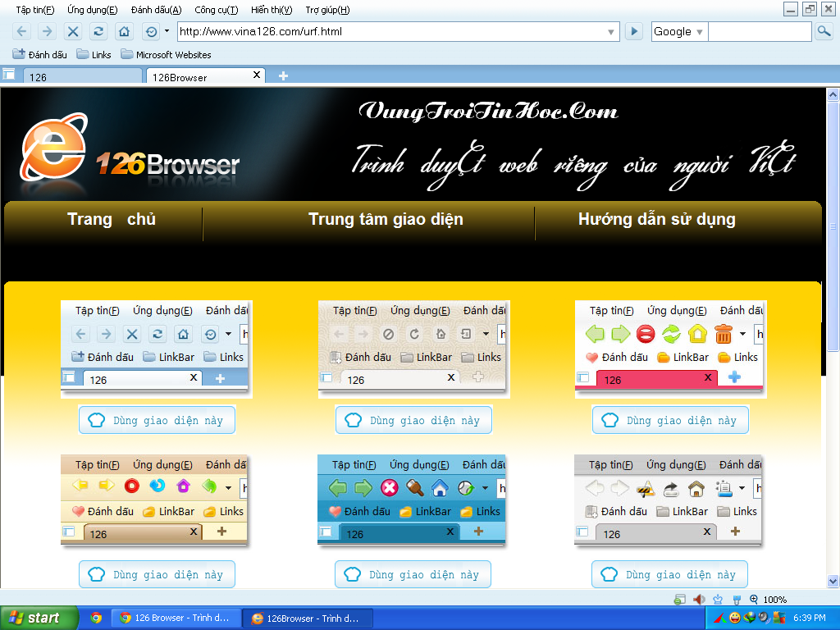Click the AVG antivirus tray icon
The width and height of the screenshot is (840, 630).
click(x=779, y=618)
